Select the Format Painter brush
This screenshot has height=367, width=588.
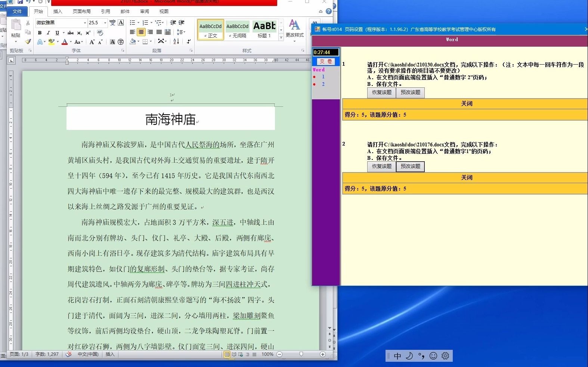coord(28,41)
